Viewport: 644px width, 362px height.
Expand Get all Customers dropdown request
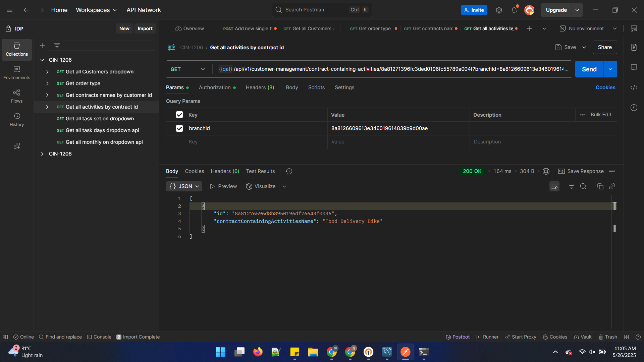click(x=47, y=72)
